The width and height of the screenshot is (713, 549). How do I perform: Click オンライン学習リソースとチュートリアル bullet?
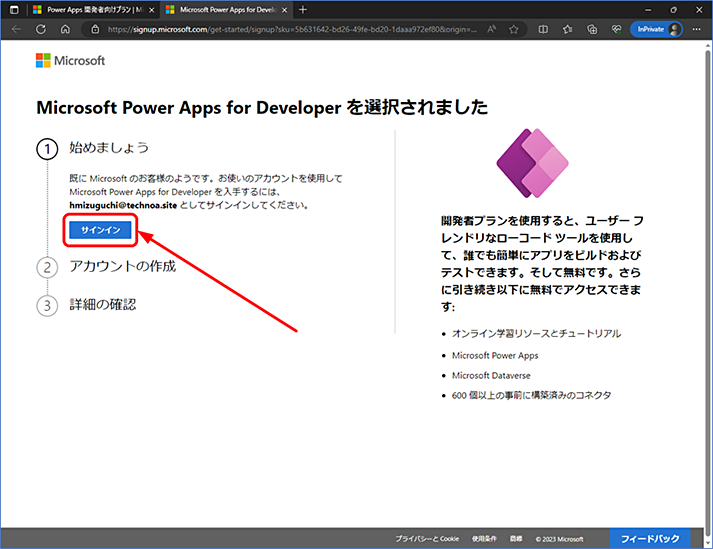(x=536, y=334)
